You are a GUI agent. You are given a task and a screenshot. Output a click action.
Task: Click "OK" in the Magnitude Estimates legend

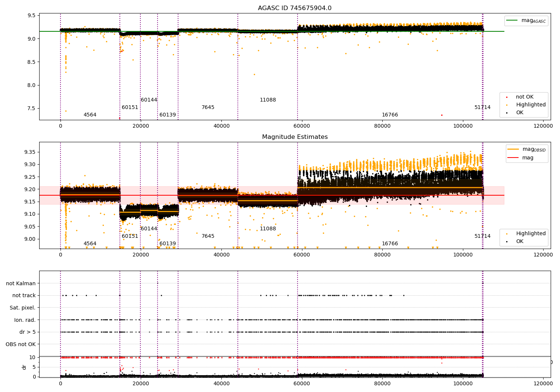tap(520, 242)
